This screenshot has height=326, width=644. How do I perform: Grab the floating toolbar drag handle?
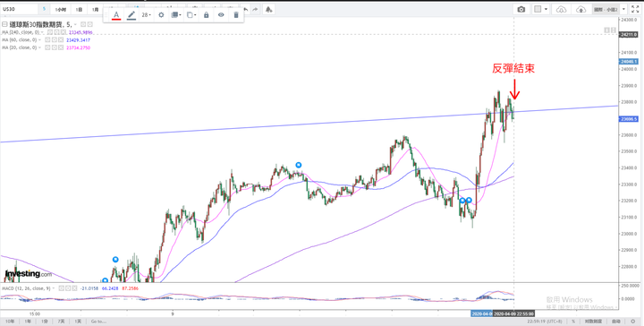tap(106, 15)
